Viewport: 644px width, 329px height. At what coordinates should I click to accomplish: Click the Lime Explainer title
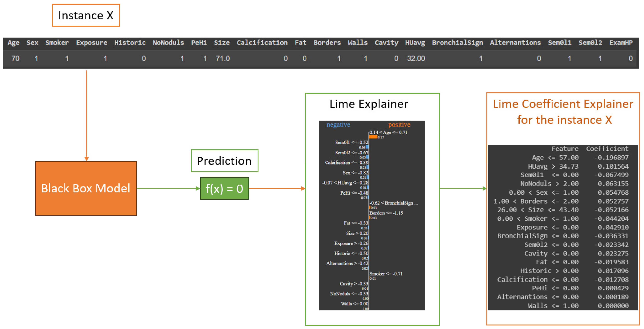[368, 104]
